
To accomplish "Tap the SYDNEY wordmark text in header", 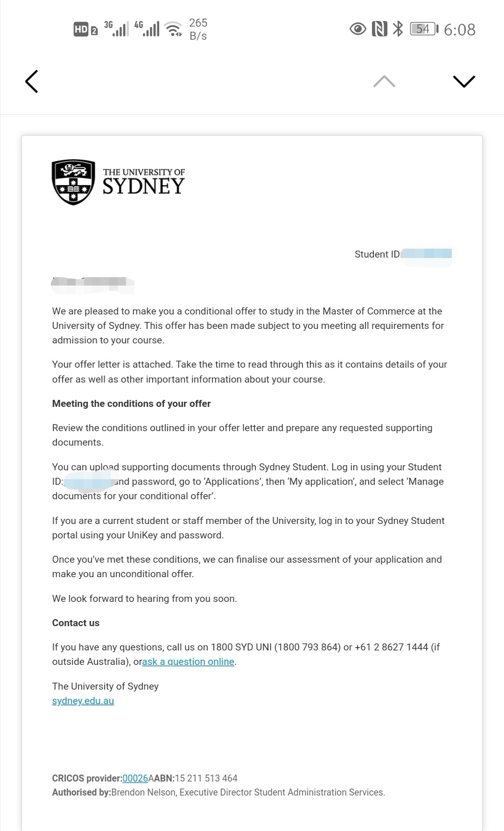I will 144,186.
